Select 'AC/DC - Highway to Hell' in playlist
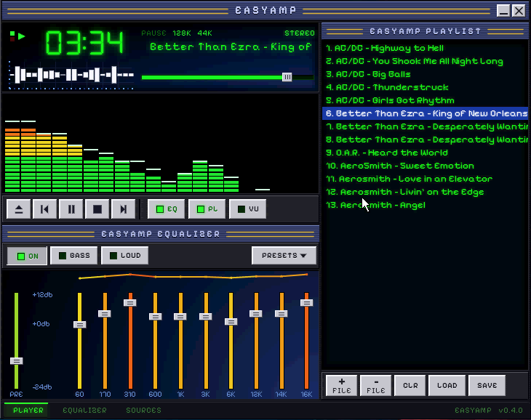Viewport: 531px width, 420px height. 425,48
